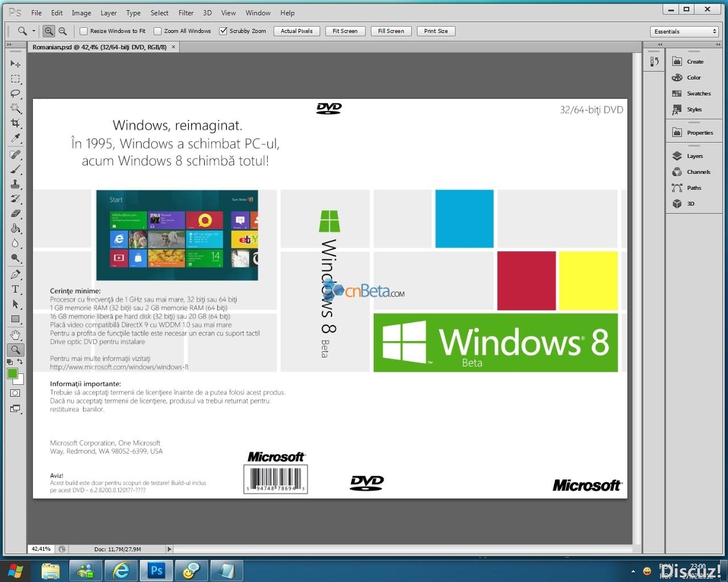Change the screen mode
The height and width of the screenshot is (582, 728).
point(15,409)
